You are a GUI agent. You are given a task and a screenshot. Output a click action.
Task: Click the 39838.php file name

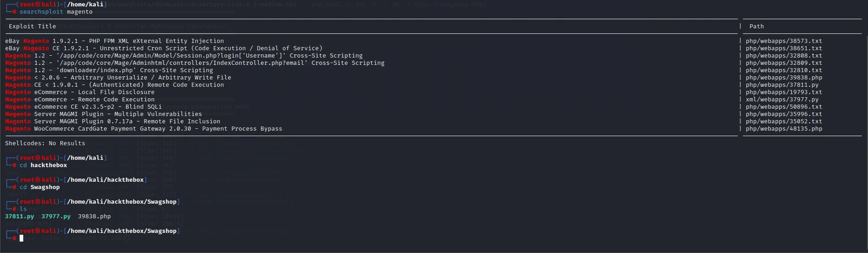(x=94, y=216)
